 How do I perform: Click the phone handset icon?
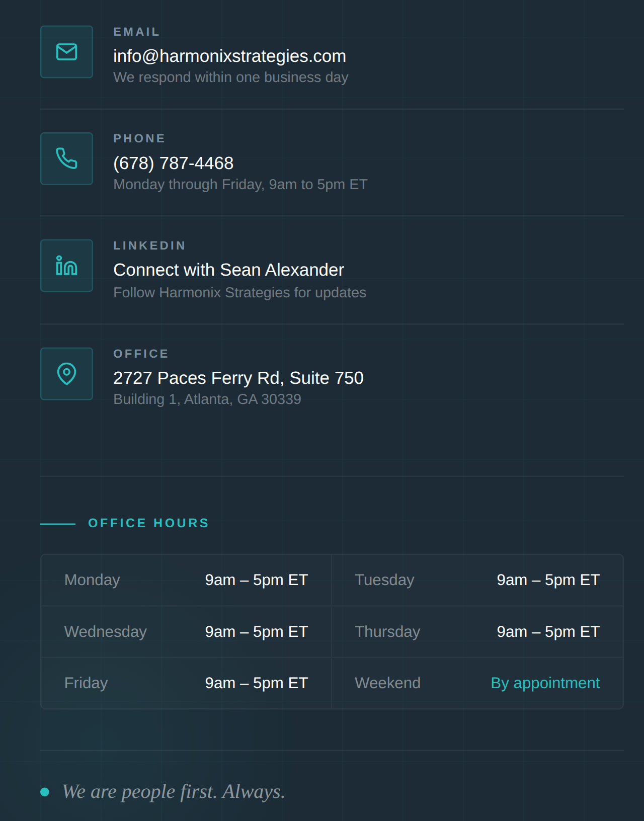point(66,158)
